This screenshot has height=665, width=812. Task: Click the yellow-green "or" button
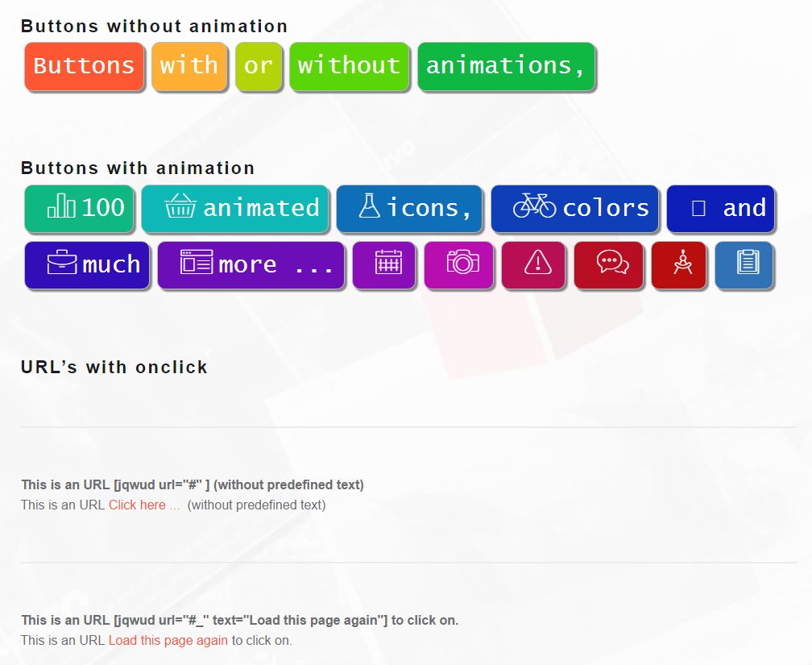click(259, 66)
